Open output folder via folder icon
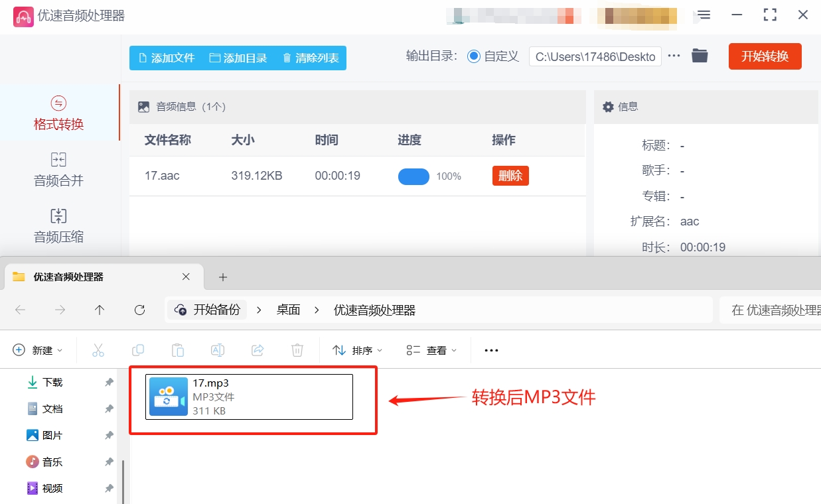The image size is (821, 504). pyautogui.click(x=700, y=56)
